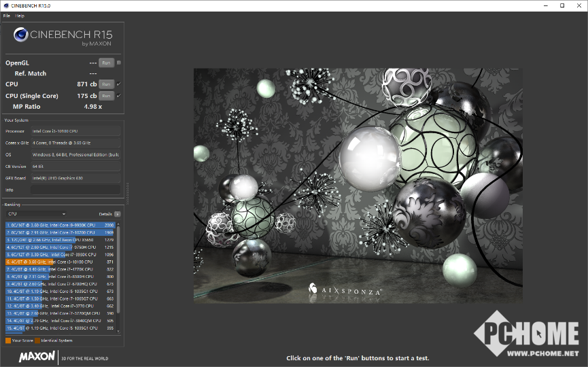Click the ranking scrollbar down arrow
The image size is (588, 367).
118,332
